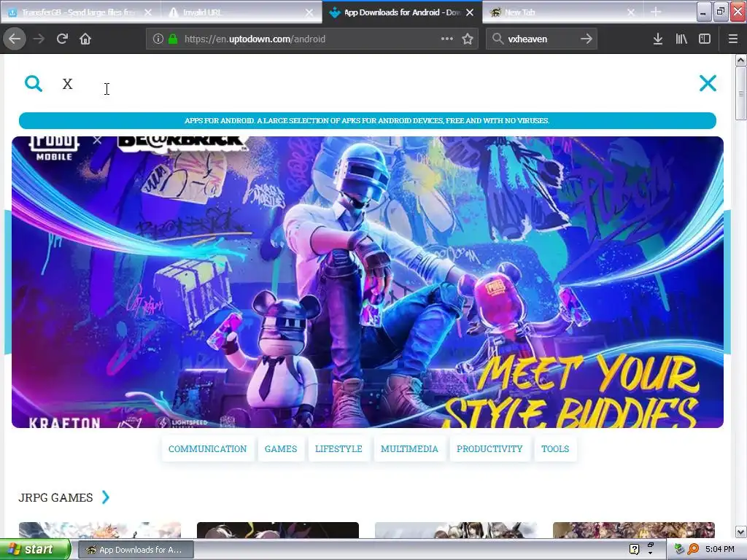The image size is (747, 560).
Task: Open the Games category
Action: pyautogui.click(x=281, y=449)
